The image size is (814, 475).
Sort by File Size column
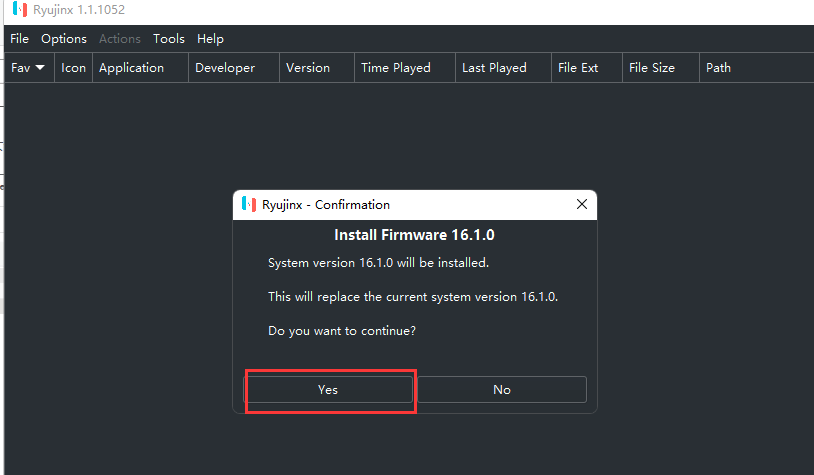(x=660, y=68)
